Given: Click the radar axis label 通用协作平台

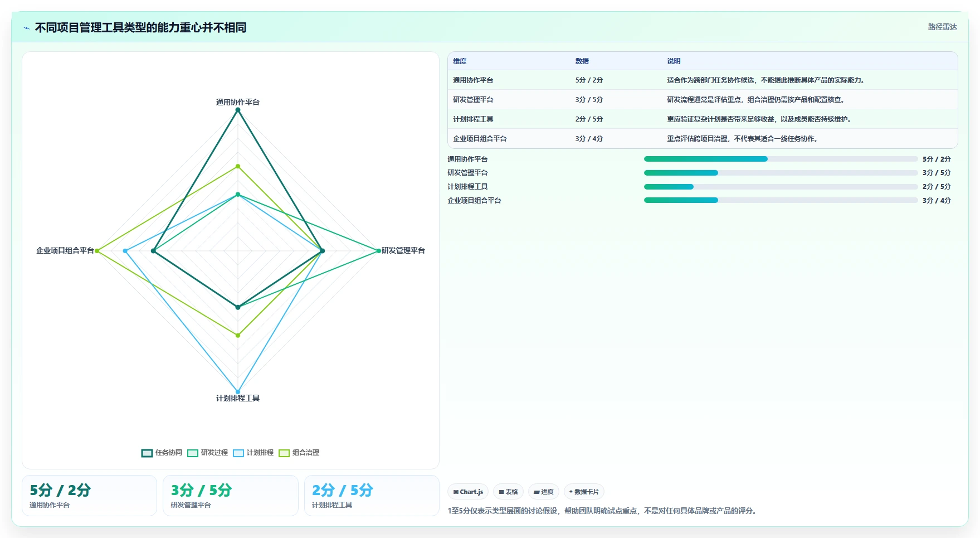Looking at the screenshot, I should [238, 102].
